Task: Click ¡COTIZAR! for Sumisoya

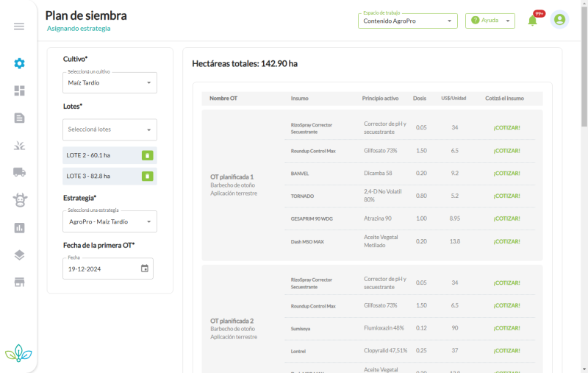Action: [x=506, y=328]
